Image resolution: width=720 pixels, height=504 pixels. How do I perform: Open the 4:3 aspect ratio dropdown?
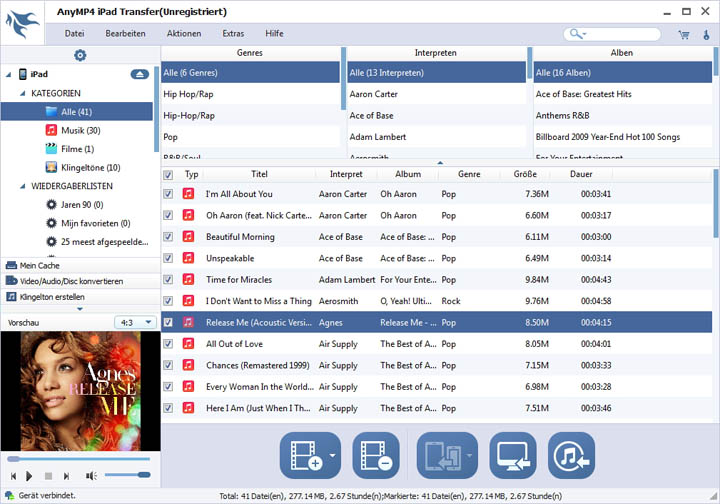click(x=135, y=322)
